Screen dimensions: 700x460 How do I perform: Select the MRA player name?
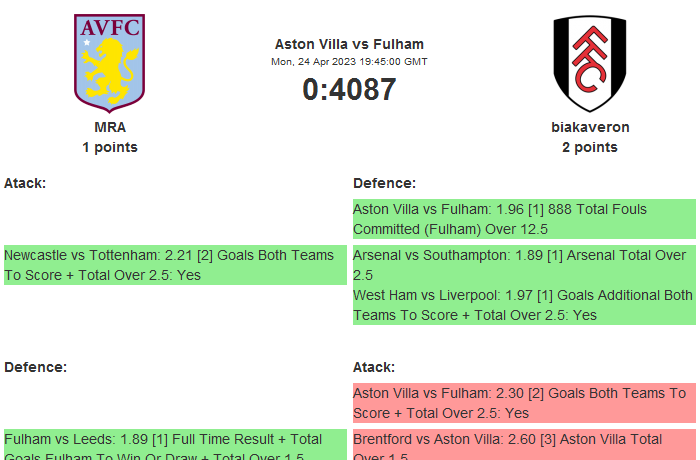[110, 127]
